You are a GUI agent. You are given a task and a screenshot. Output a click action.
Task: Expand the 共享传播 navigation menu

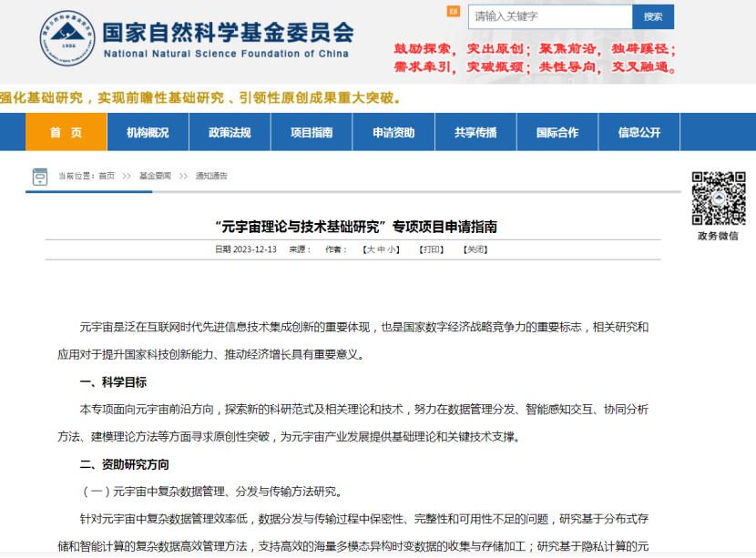475,132
